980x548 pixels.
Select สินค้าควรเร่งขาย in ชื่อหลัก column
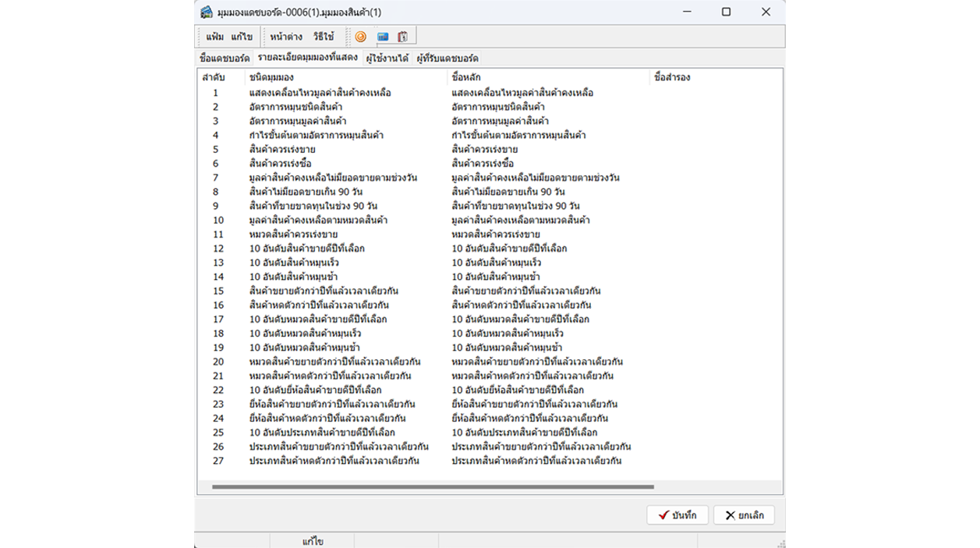coord(485,149)
